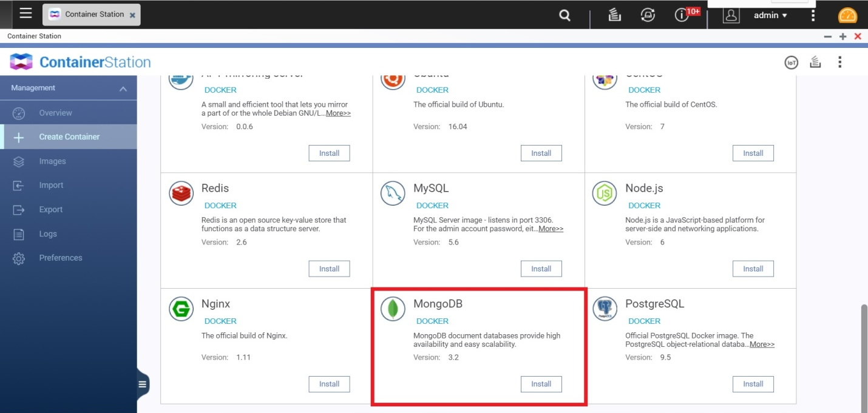Open external devices sync icon in top bar
868x413 pixels.
click(x=648, y=15)
